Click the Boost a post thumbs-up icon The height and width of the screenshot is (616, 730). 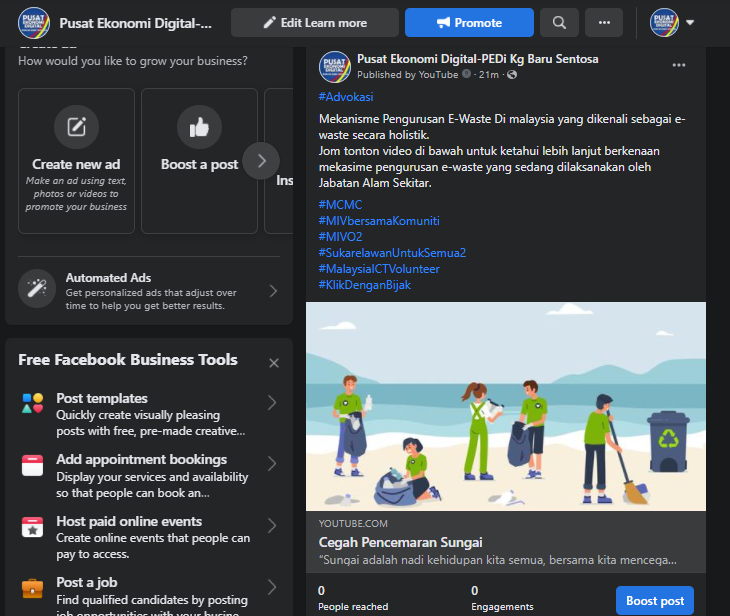click(x=199, y=127)
